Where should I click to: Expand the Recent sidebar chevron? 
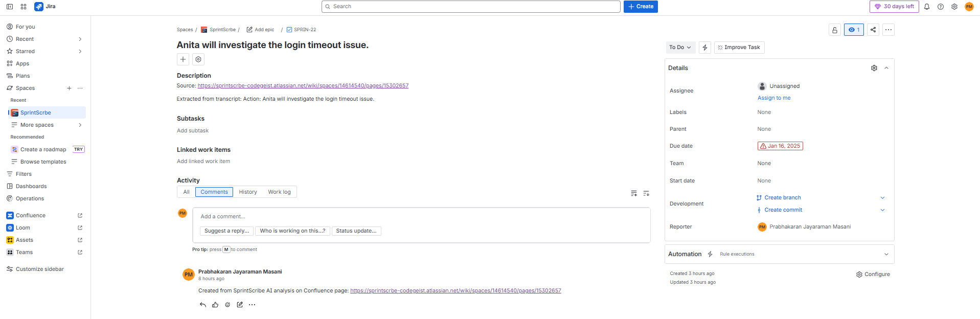(x=80, y=39)
